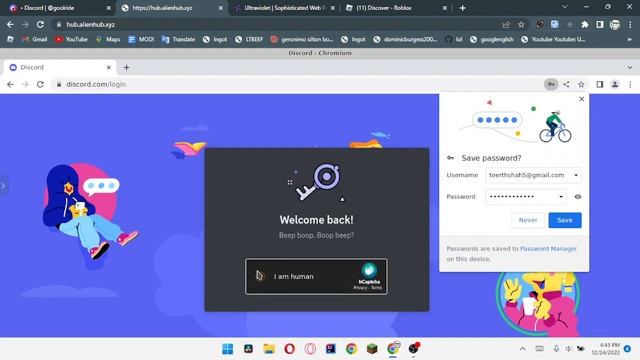
Task: Open outer browser profile avatar
Action: (x=615, y=24)
